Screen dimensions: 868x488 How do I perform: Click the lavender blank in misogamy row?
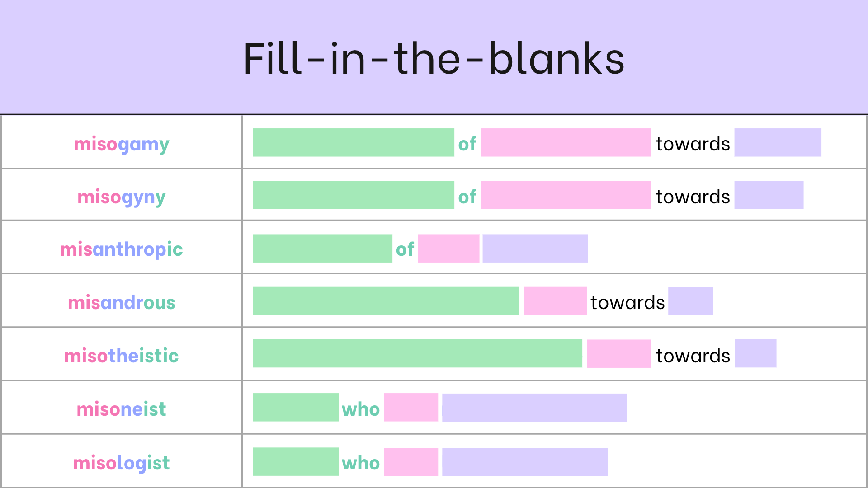click(778, 142)
